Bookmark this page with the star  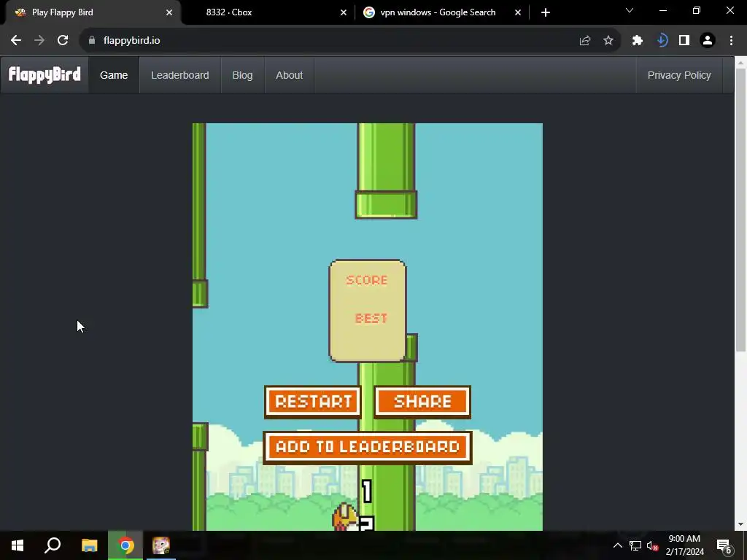click(608, 41)
